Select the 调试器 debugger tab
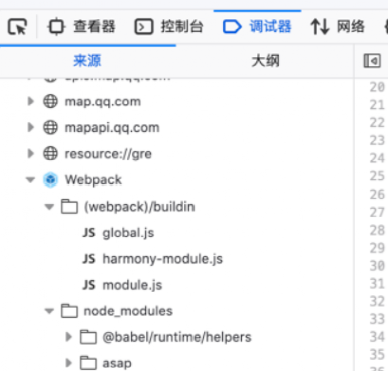 257,27
